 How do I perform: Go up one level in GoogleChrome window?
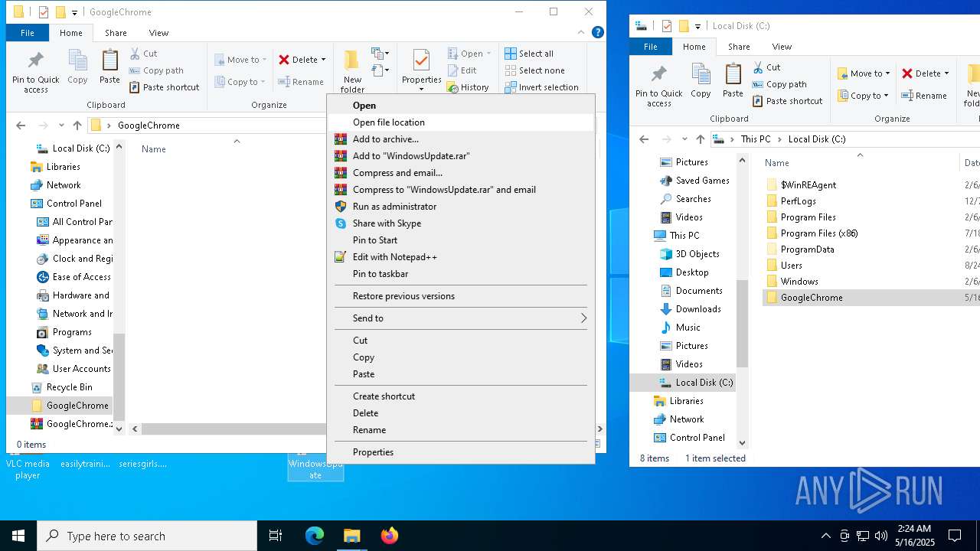[77, 126]
